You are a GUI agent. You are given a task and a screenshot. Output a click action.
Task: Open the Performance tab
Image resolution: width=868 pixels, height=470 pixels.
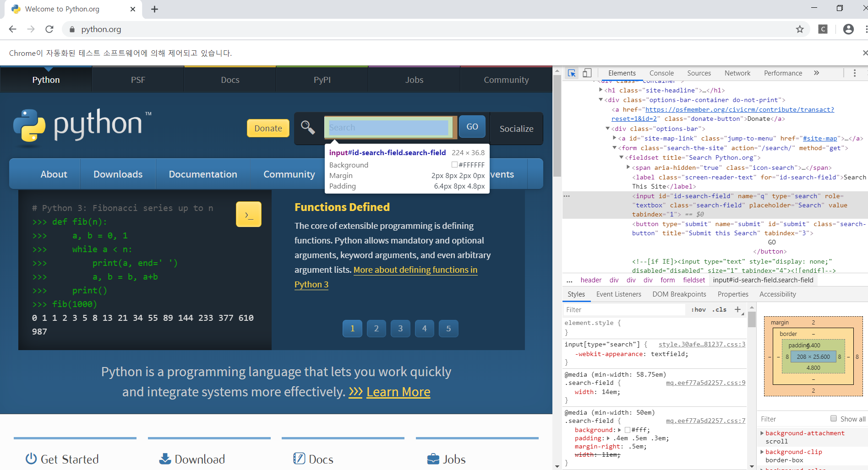783,73
